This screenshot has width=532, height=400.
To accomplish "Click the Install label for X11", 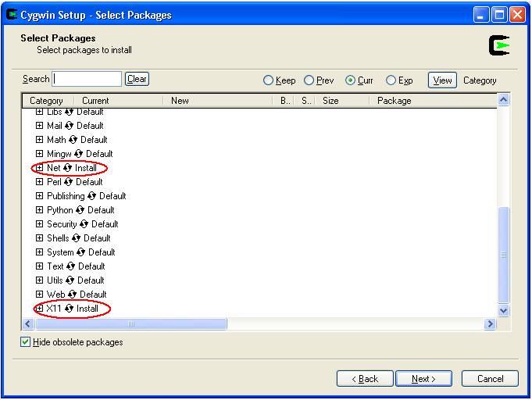I will (x=87, y=309).
